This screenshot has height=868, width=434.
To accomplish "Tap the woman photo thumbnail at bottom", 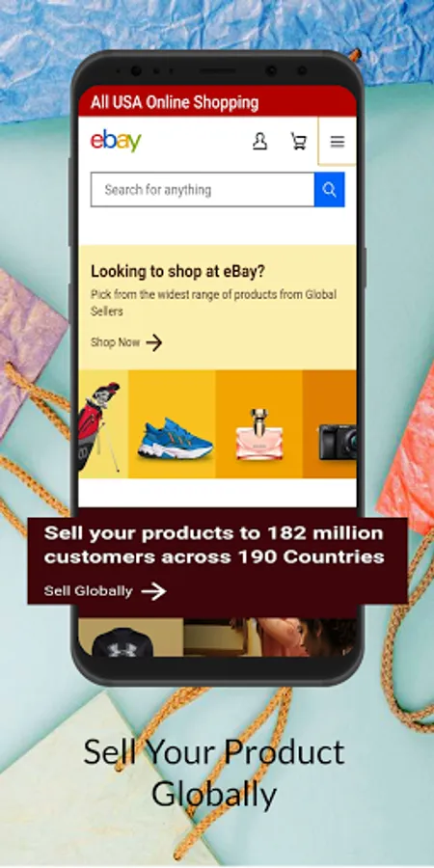I will tap(270, 637).
